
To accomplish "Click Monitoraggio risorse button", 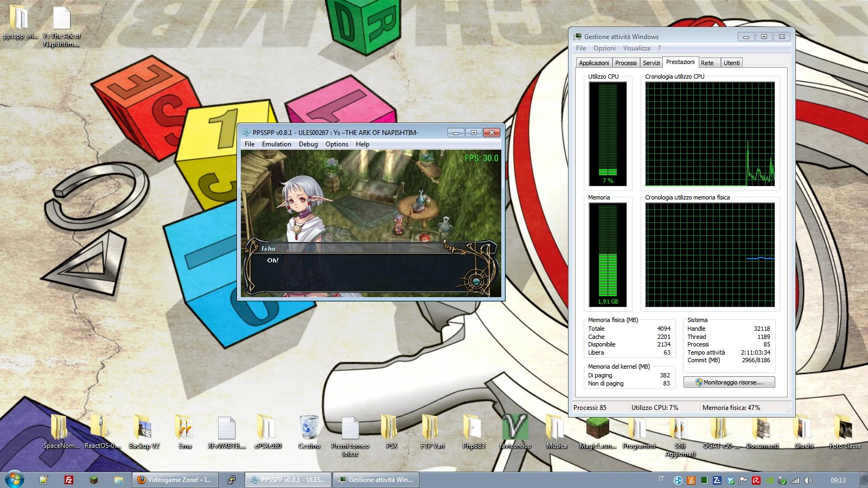I will point(729,382).
